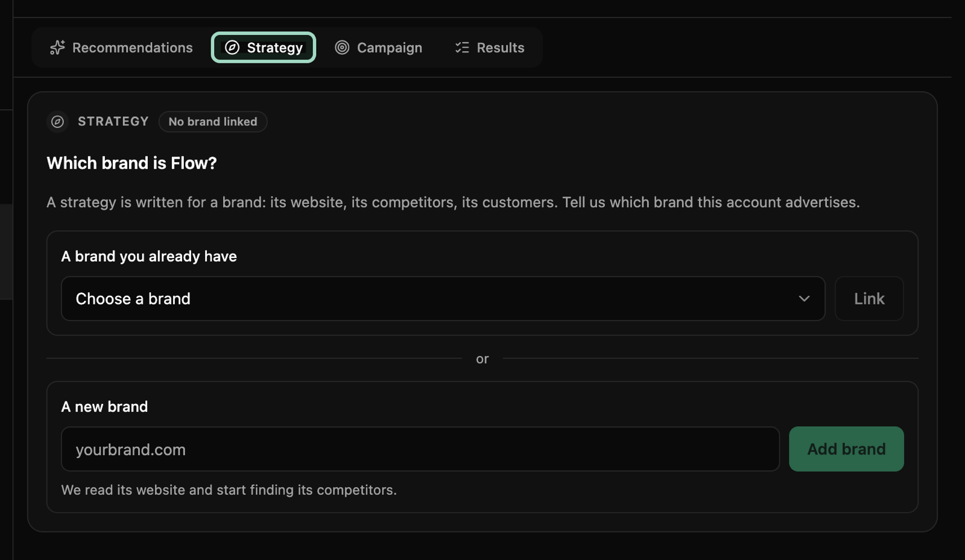Click the Add brand button
Viewport: 965px width, 560px height.
pos(846,449)
